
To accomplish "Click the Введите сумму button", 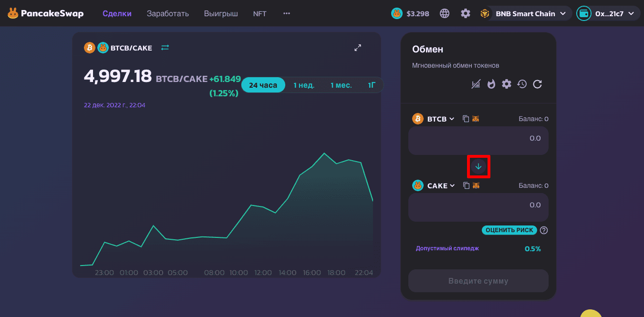I will point(478,281).
